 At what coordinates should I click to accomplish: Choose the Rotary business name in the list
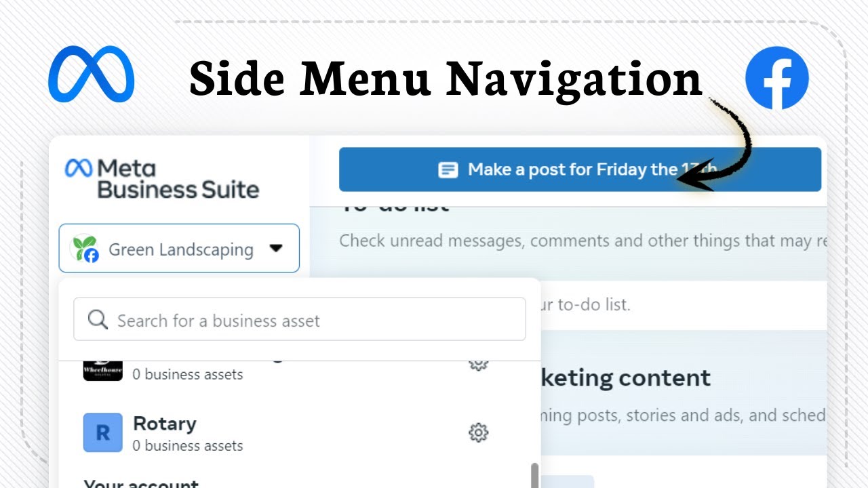(x=165, y=424)
